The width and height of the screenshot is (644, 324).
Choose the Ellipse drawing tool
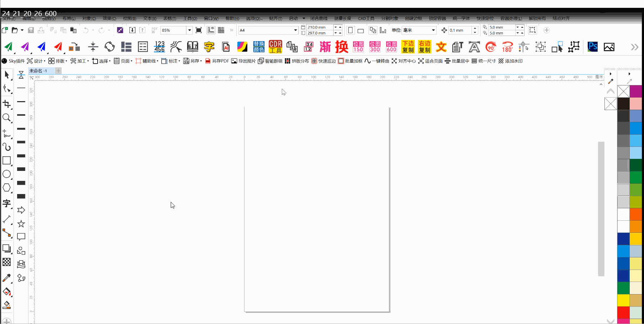6,174
